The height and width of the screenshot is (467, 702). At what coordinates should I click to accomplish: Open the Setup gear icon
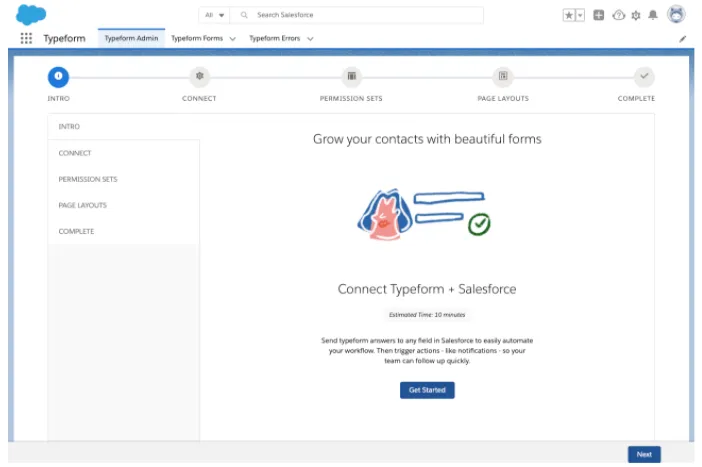pyautogui.click(x=636, y=16)
